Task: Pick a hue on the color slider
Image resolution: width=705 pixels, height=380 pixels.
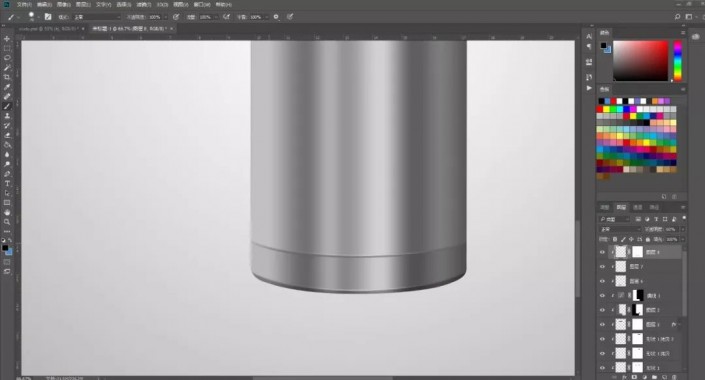Action: 678,61
